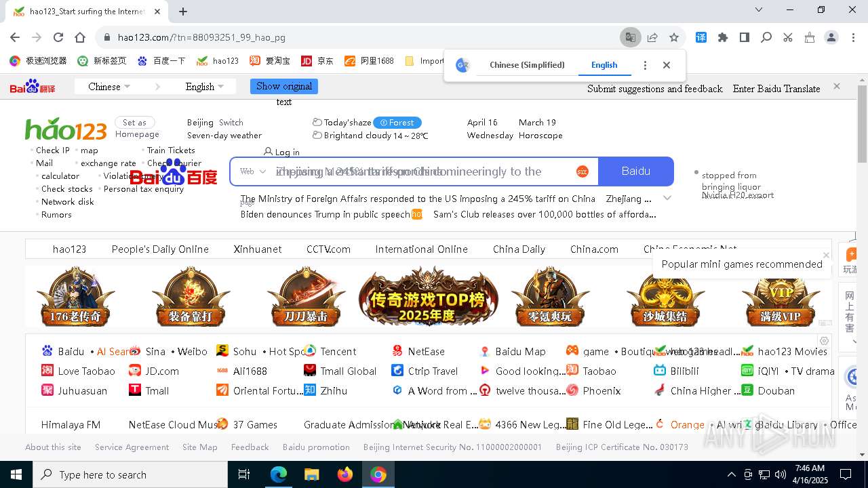Click the Set as Homepage button
Image resolution: width=868 pixels, height=488 pixels.
click(135, 123)
